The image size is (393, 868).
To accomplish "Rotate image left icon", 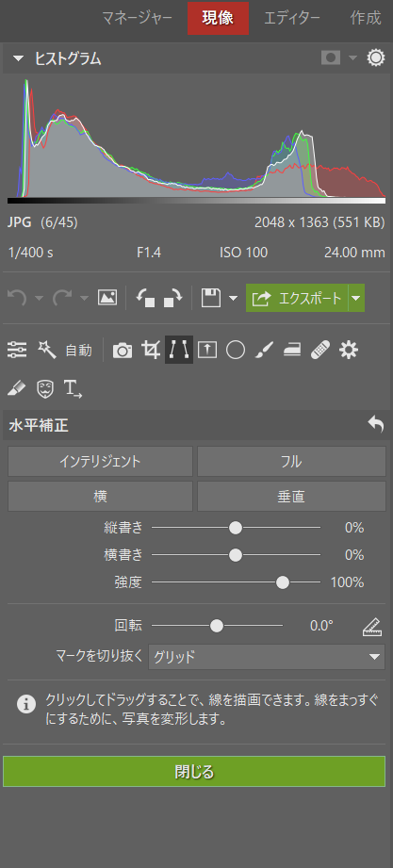I will pos(145,299).
